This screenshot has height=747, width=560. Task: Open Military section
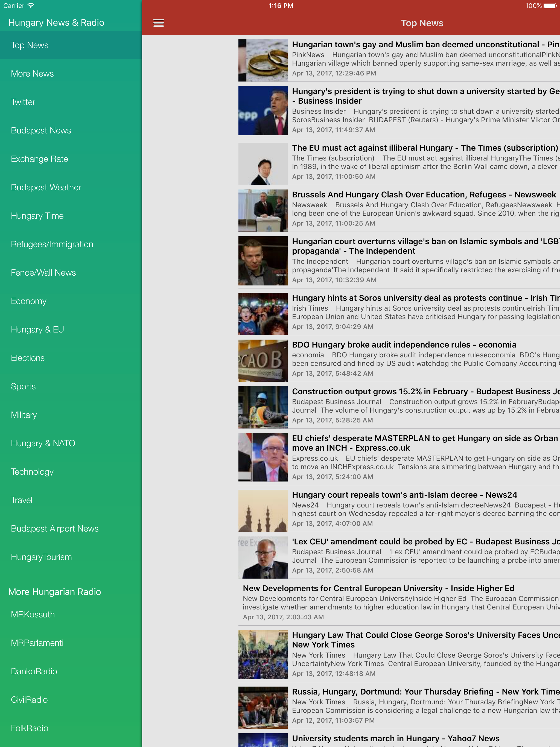[71, 415]
